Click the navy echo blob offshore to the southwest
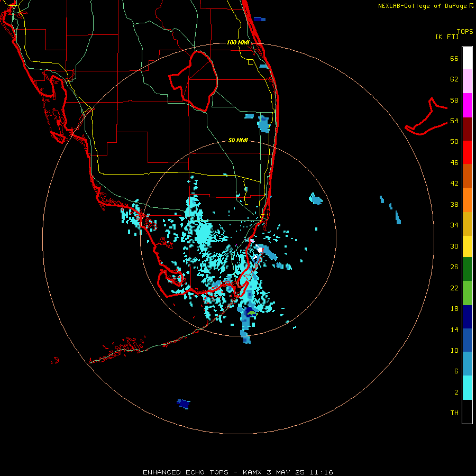 coord(184,404)
